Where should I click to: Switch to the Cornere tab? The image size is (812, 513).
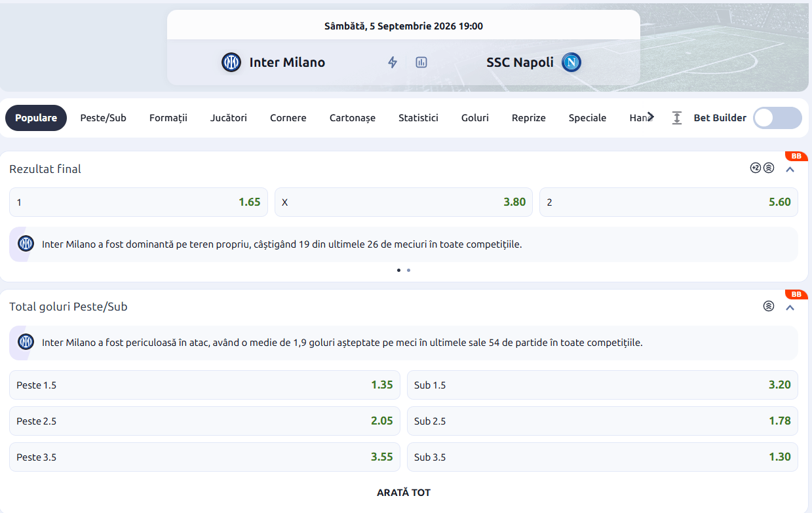(x=288, y=118)
